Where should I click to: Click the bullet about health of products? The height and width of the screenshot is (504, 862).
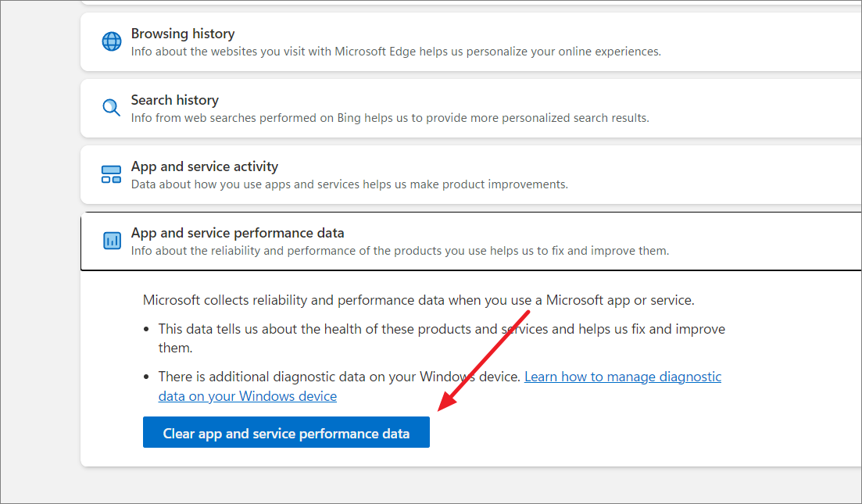pos(442,329)
